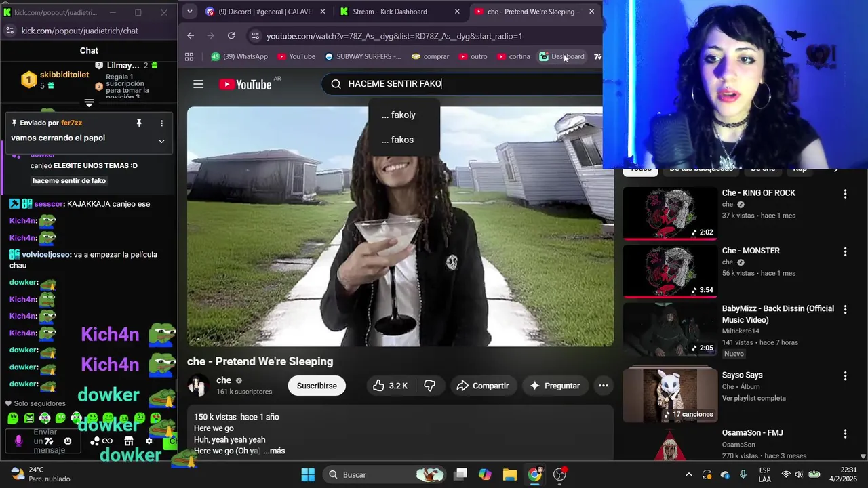This screenshot has height=488, width=868.
Task: Play Che - MONSTER thumbnail
Action: [669, 271]
